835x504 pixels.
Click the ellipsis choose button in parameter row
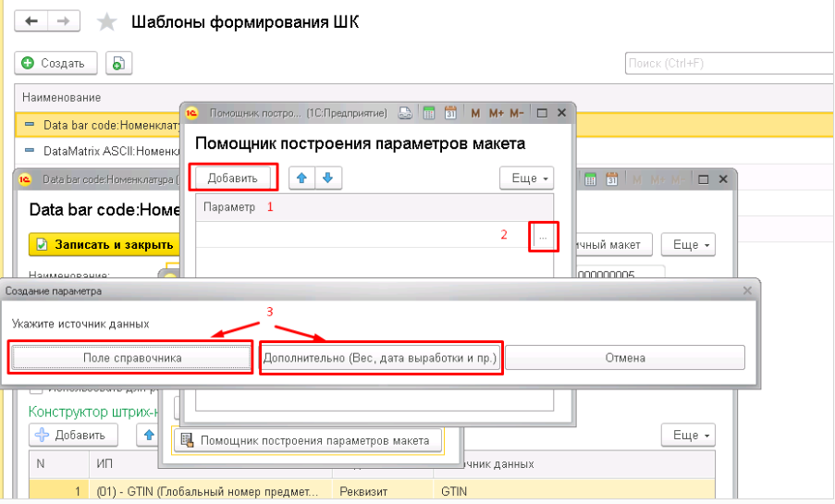pyautogui.click(x=543, y=237)
